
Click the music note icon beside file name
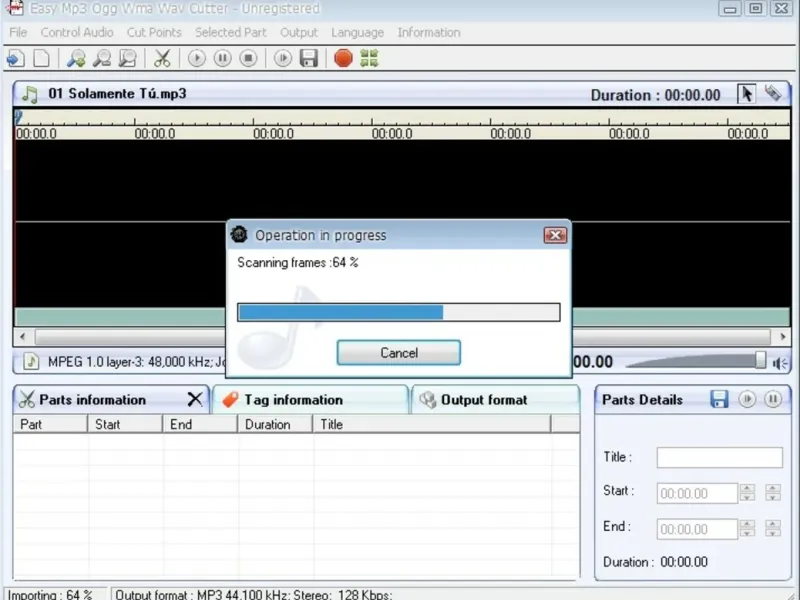(x=30, y=94)
